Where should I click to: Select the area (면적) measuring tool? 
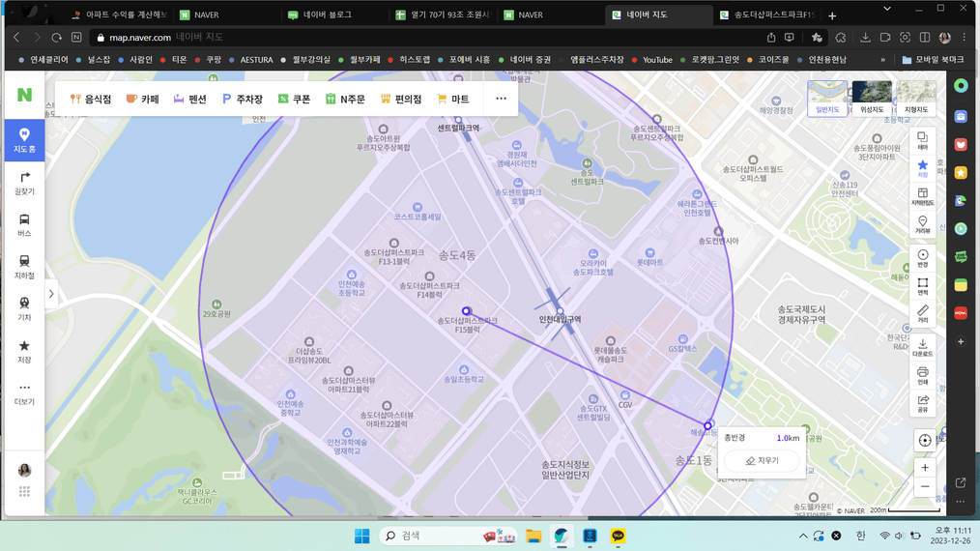[923, 286]
